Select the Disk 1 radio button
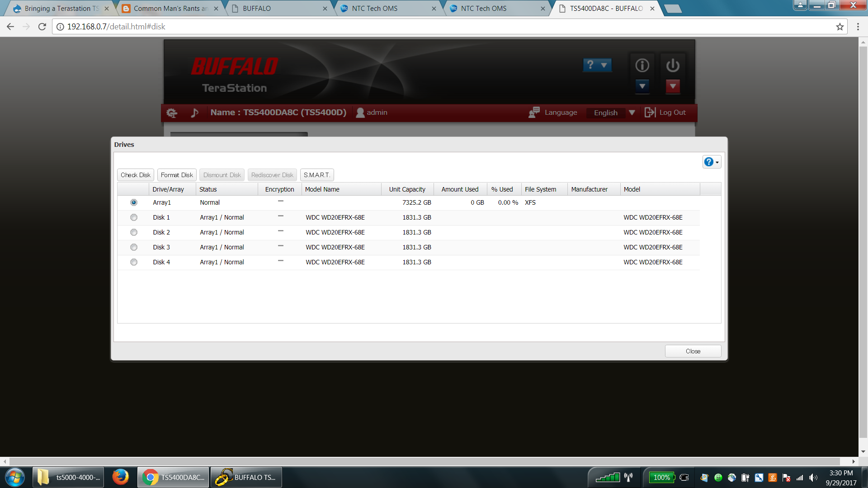This screenshot has width=868, height=488. 134,217
